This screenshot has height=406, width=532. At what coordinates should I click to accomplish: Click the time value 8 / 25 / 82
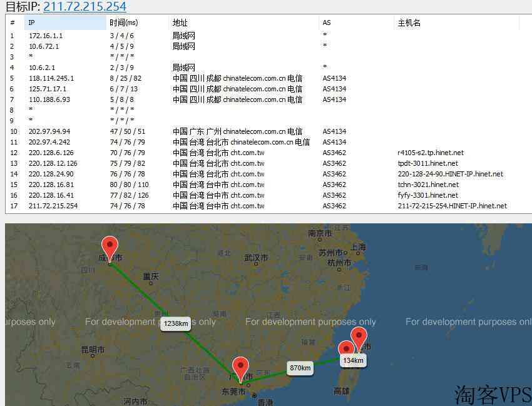pos(126,78)
